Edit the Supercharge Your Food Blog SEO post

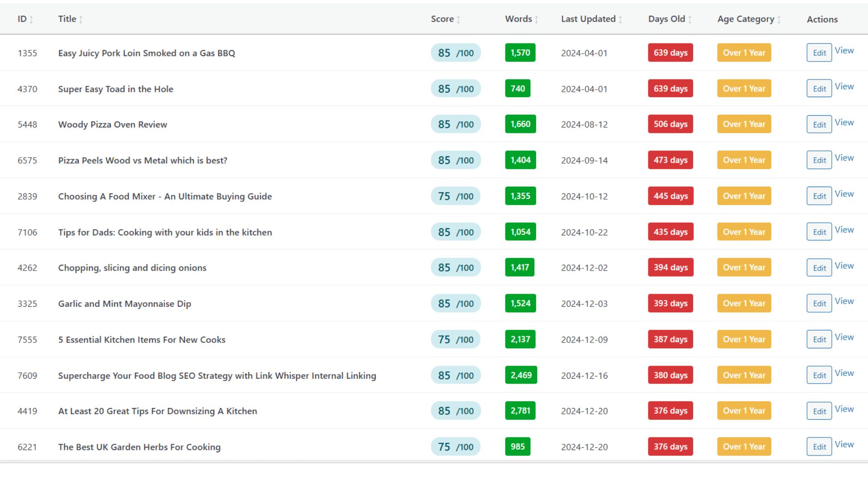tap(819, 375)
